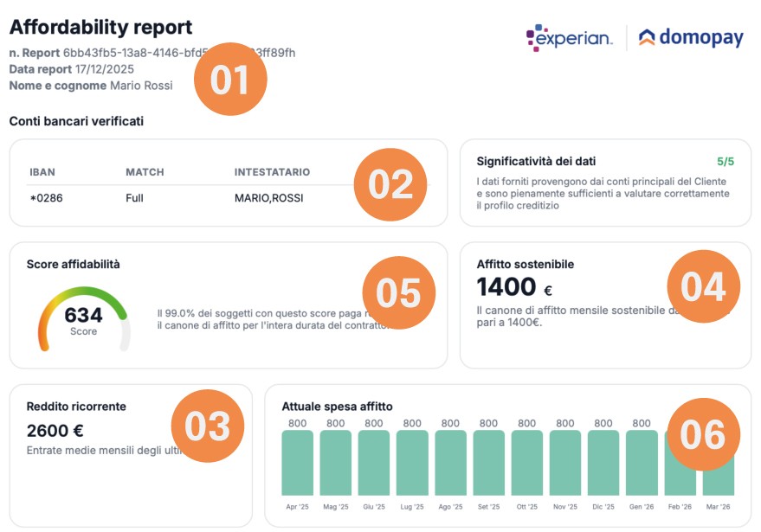Click orange marker 01 badge
The width and height of the screenshot is (761, 532).
(229, 80)
